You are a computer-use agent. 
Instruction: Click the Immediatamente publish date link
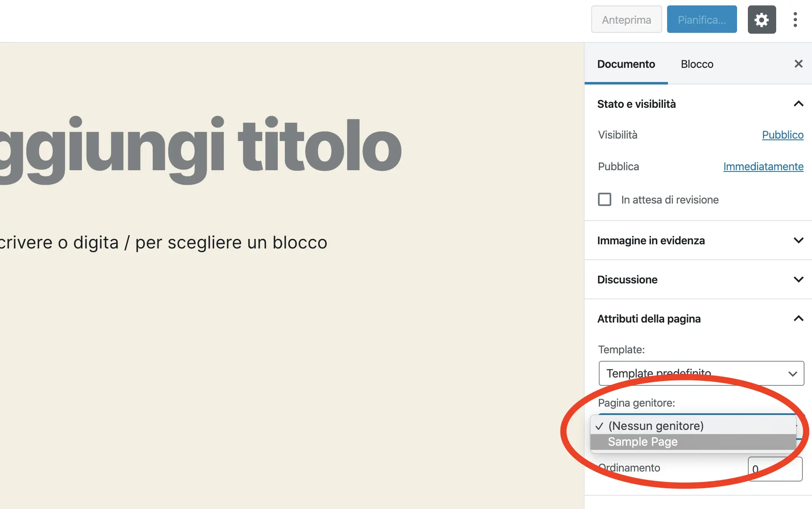pyautogui.click(x=763, y=166)
